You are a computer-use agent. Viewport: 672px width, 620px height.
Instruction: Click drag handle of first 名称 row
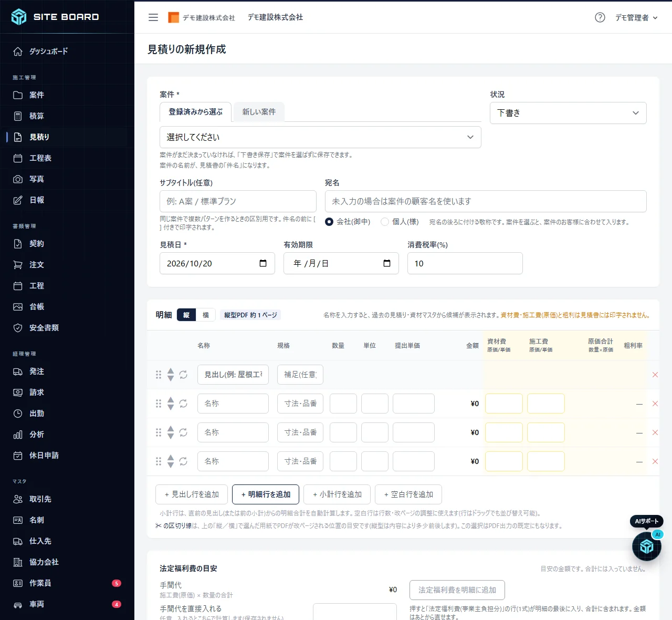159,404
